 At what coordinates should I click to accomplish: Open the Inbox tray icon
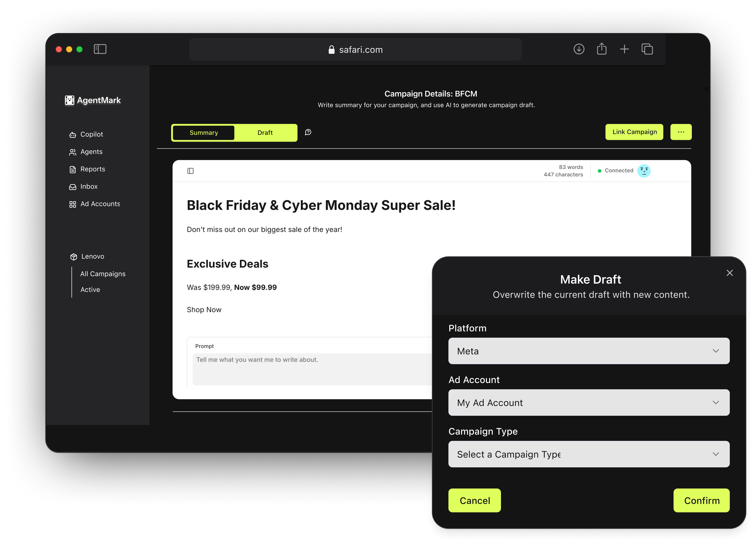tap(72, 187)
